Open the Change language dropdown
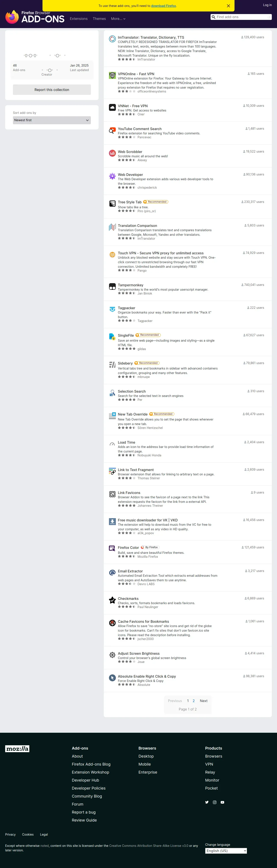The image size is (277, 868). (x=226, y=851)
